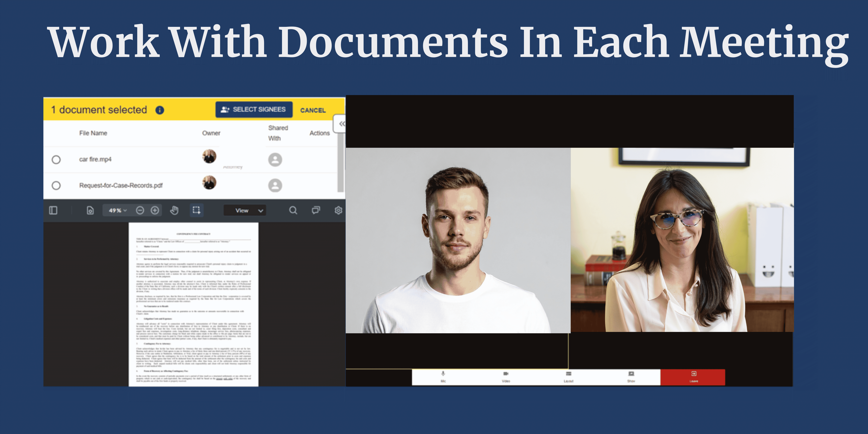868x434 pixels.
Task: Open the View dropdown in viewer toolbar
Action: [x=245, y=211]
